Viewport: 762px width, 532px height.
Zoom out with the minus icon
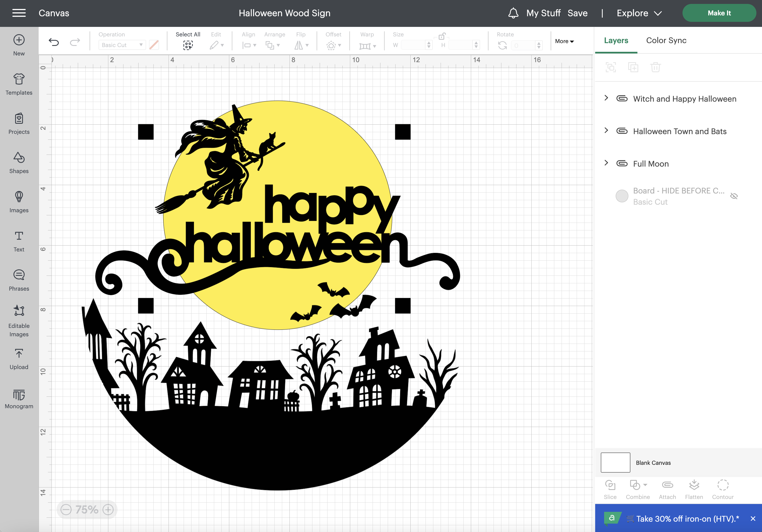coord(66,509)
